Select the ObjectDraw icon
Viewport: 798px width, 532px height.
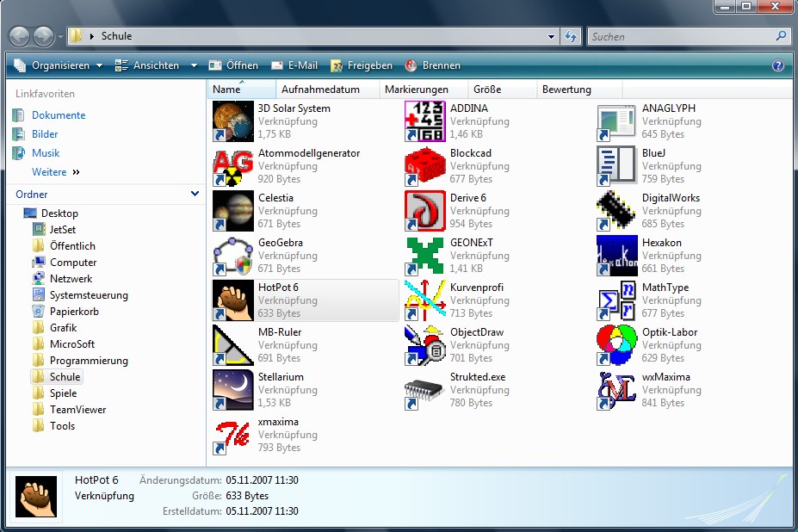point(425,345)
